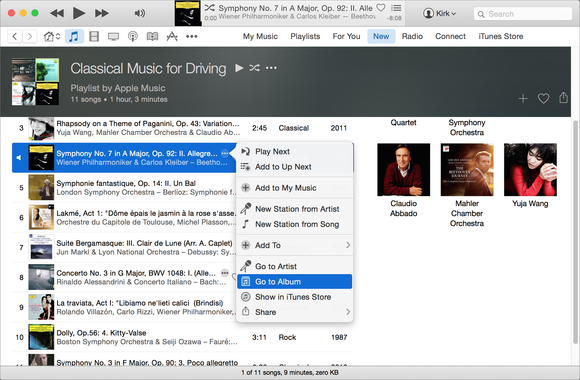Select the Movies filmstrip icon
Image resolution: width=580 pixels, height=380 pixels.
click(94, 36)
